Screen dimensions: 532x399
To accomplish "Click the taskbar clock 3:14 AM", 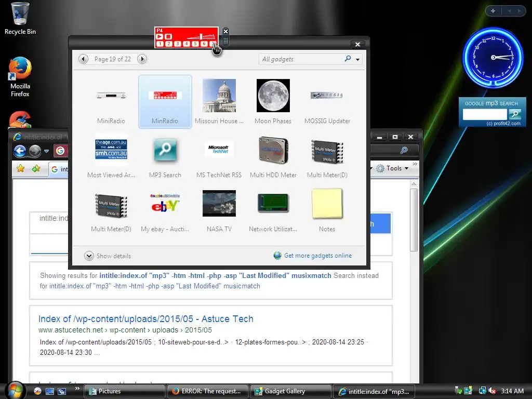I will point(512,391).
